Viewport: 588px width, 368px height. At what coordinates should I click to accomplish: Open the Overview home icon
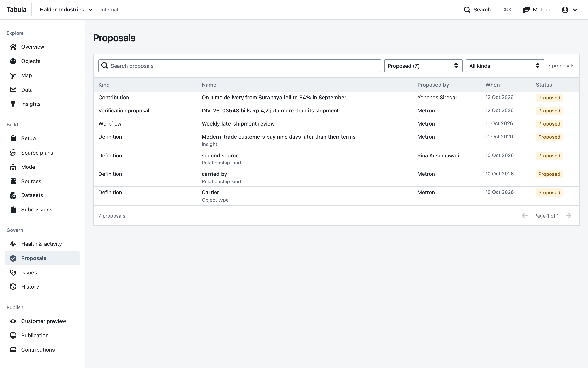point(13,47)
